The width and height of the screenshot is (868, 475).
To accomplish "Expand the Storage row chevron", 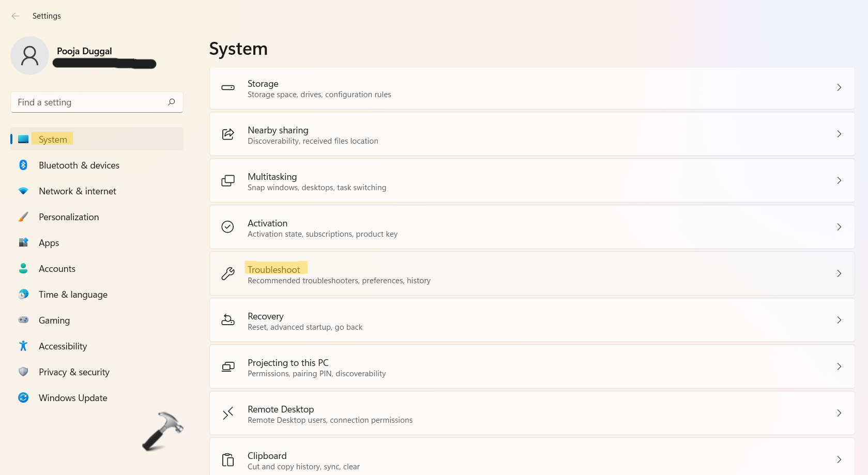I will pyautogui.click(x=839, y=87).
